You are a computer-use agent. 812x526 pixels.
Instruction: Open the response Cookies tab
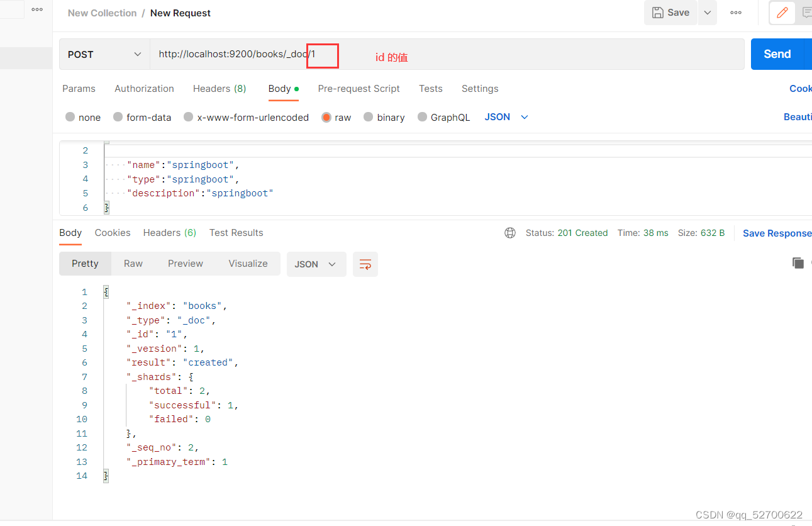[x=113, y=233]
